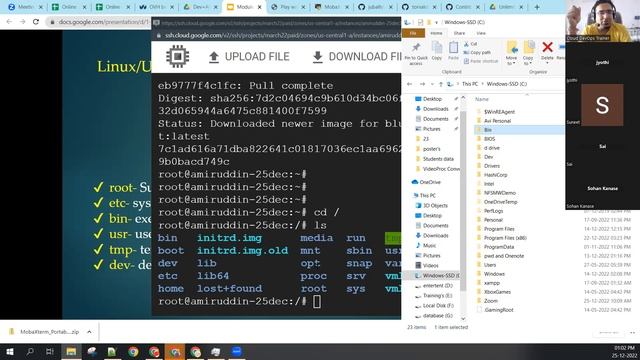Select the Program Files folder
The image size is (640, 360).
499,229
